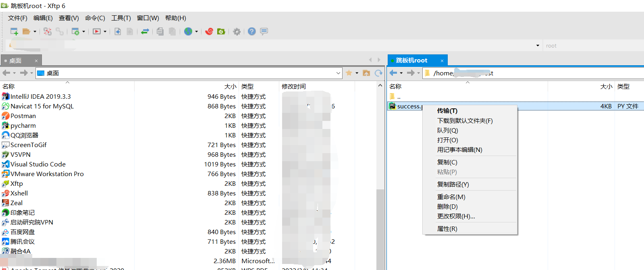This screenshot has width=644, height=270.
Task: Click the Open Session folder icon
Action: click(x=26, y=31)
